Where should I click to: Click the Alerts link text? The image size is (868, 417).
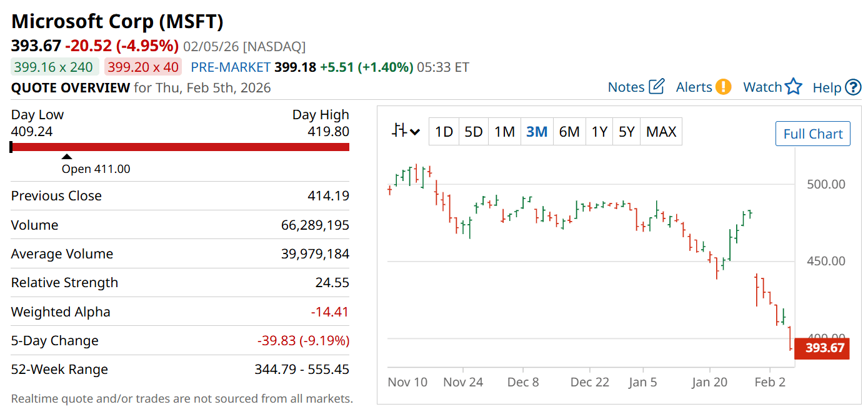(694, 87)
